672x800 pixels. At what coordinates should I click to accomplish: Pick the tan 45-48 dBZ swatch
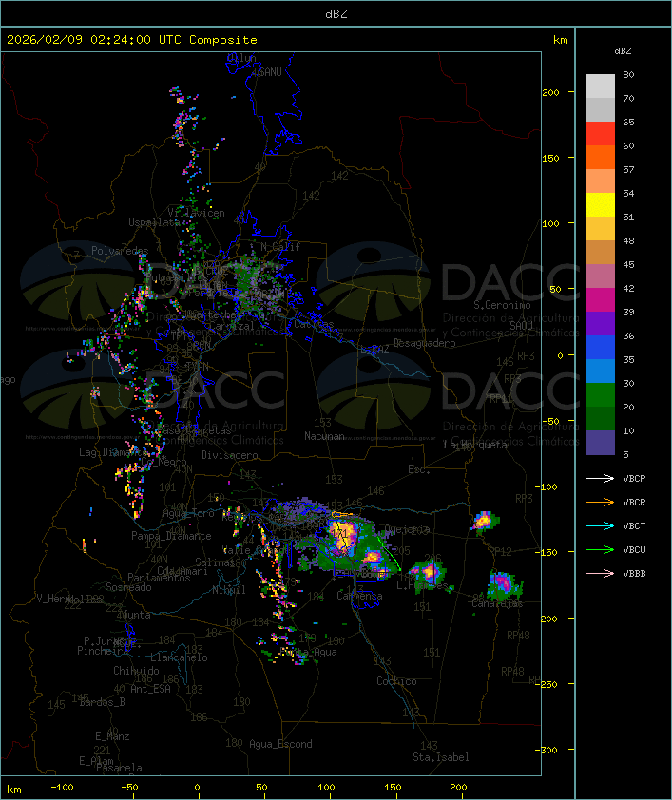coord(600,252)
